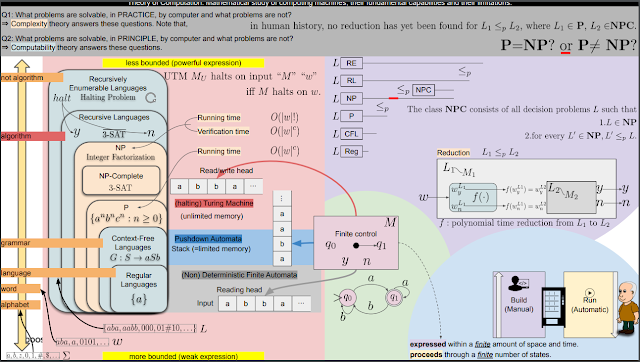This screenshot has height=362, width=640.
Task: Click the black dot in the Finite control box
Action: pyautogui.click(x=356, y=245)
